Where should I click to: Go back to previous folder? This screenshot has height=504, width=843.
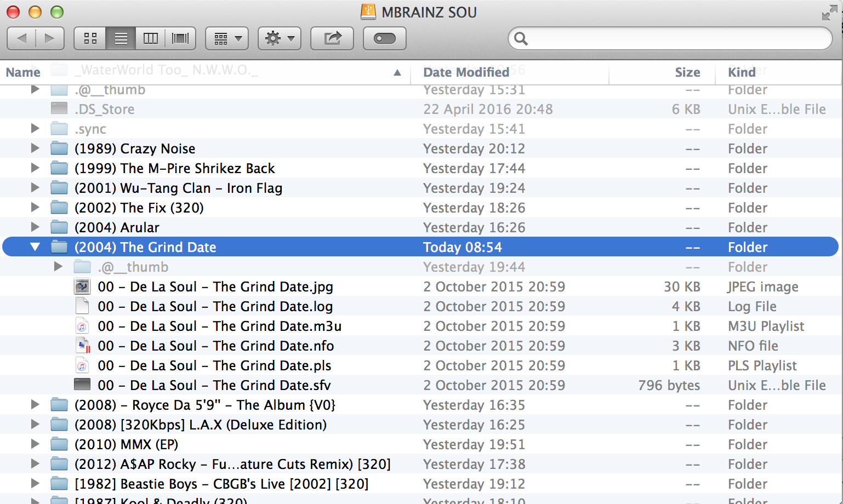(22, 38)
